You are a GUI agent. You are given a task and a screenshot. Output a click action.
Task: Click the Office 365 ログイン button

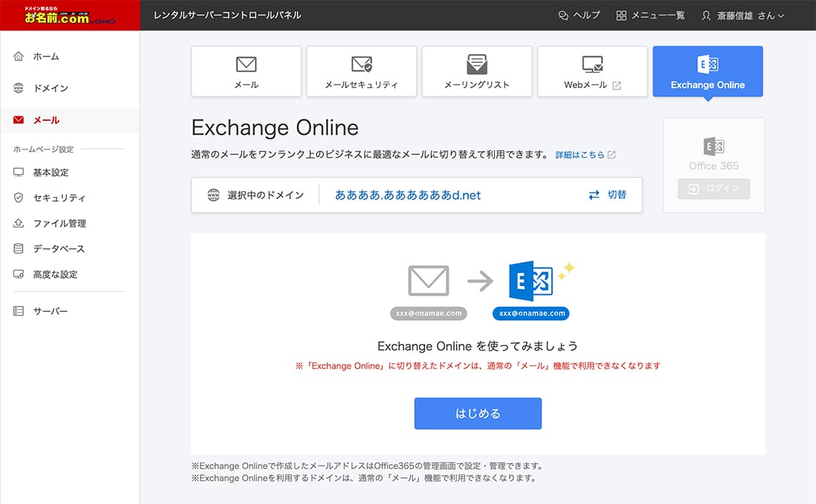point(714,188)
